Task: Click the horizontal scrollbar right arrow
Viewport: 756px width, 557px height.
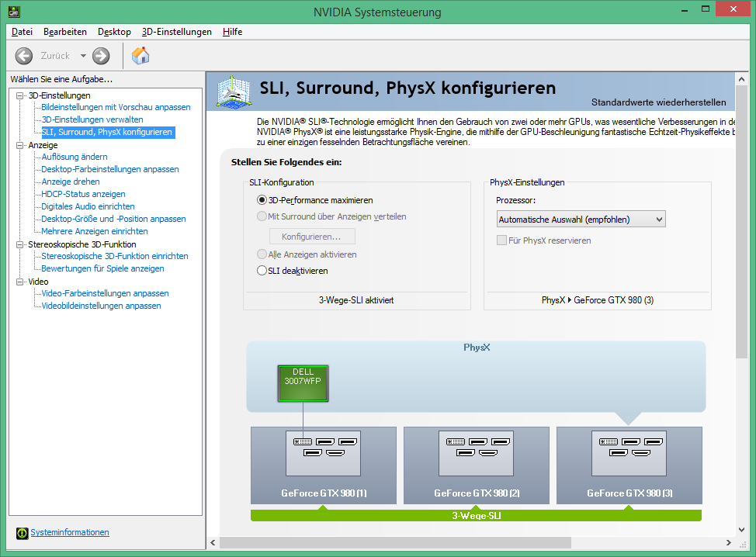Action: point(729,542)
